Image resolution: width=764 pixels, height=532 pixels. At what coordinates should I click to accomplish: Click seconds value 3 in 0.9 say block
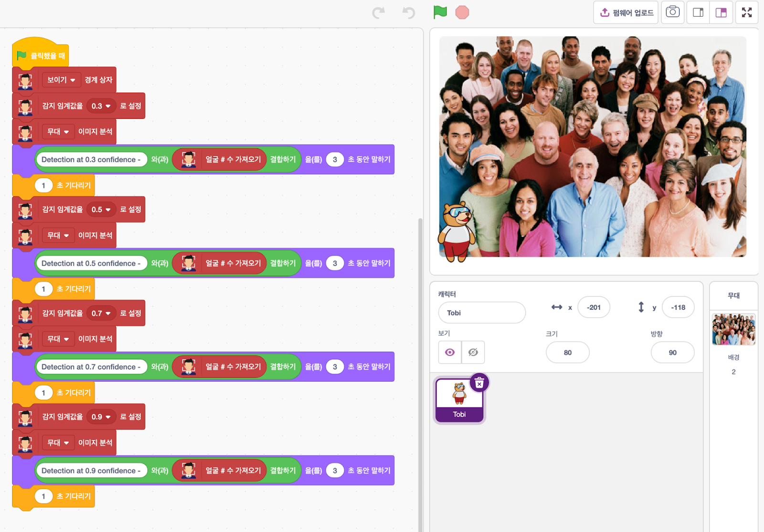point(335,470)
